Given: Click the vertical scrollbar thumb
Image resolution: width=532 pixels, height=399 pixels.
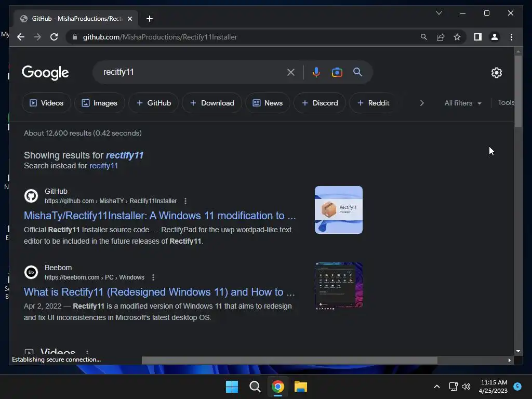Looking at the screenshot, I should coord(518,91).
